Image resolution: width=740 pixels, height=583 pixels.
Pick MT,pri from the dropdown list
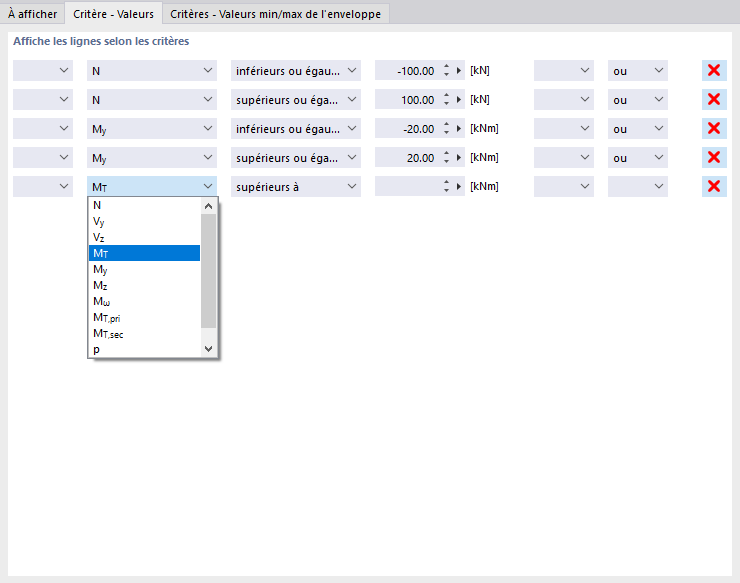click(x=106, y=317)
